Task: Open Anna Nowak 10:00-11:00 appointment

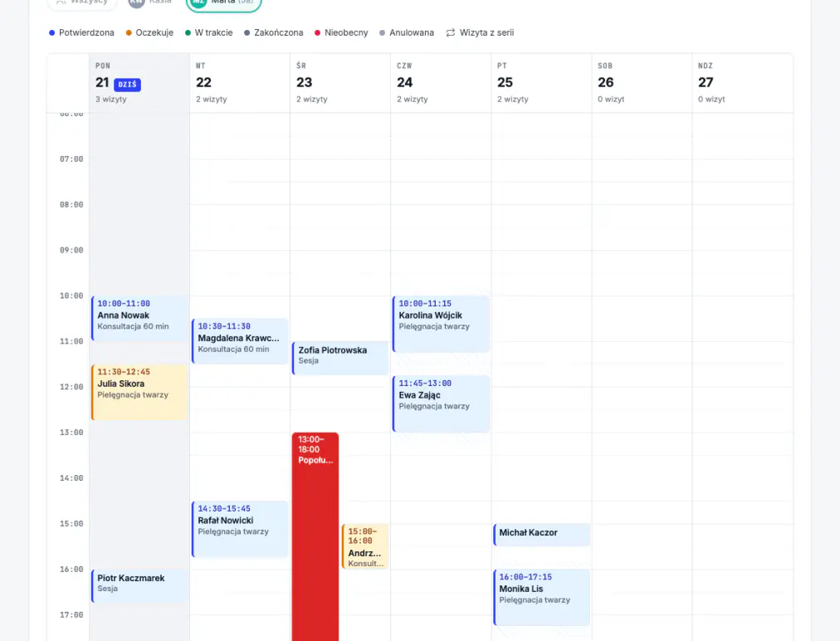Action: click(x=139, y=318)
